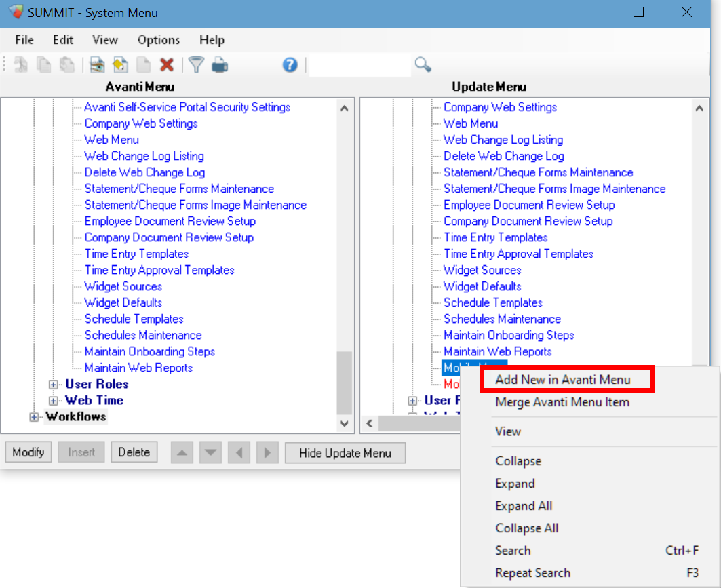Click the move up arrow button

point(182,452)
